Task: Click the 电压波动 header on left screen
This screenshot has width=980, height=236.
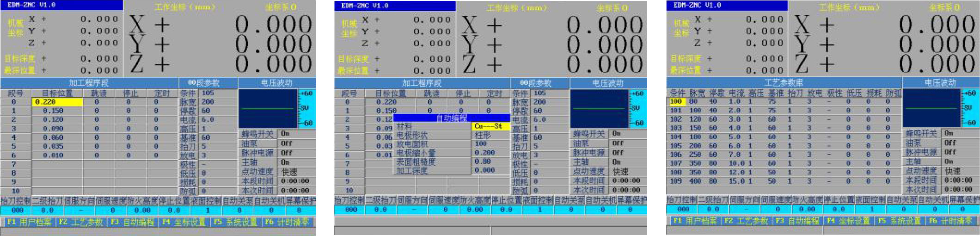Action: click(x=277, y=83)
